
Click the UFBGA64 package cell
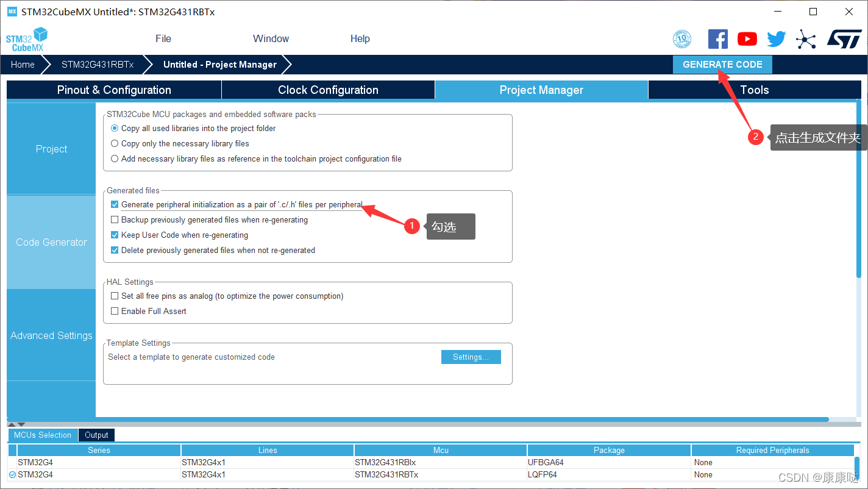pos(609,462)
